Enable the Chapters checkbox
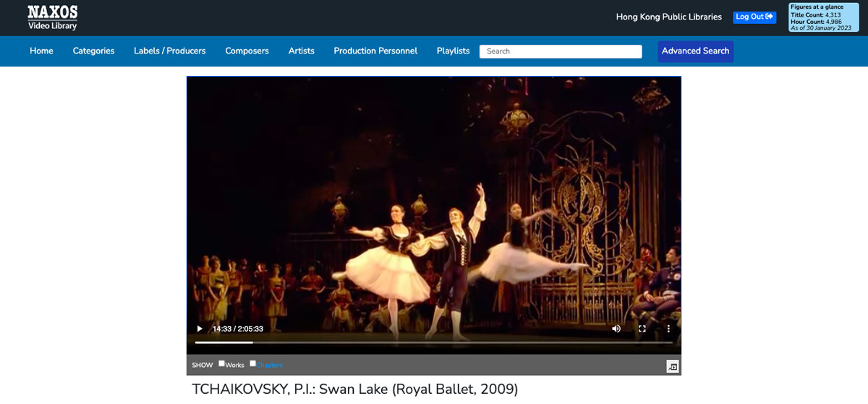The width and height of the screenshot is (868, 404). click(x=253, y=363)
